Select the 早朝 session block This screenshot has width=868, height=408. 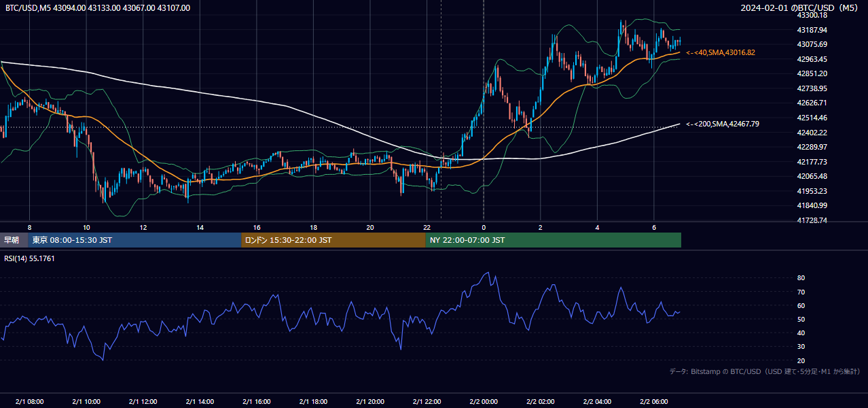point(14,240)
